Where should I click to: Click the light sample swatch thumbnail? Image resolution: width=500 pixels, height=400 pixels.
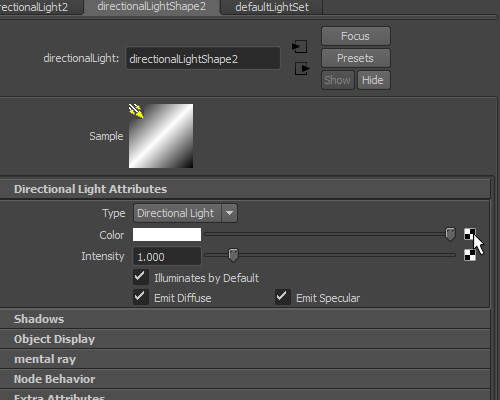pyautogui.click(x=161, y=136)
